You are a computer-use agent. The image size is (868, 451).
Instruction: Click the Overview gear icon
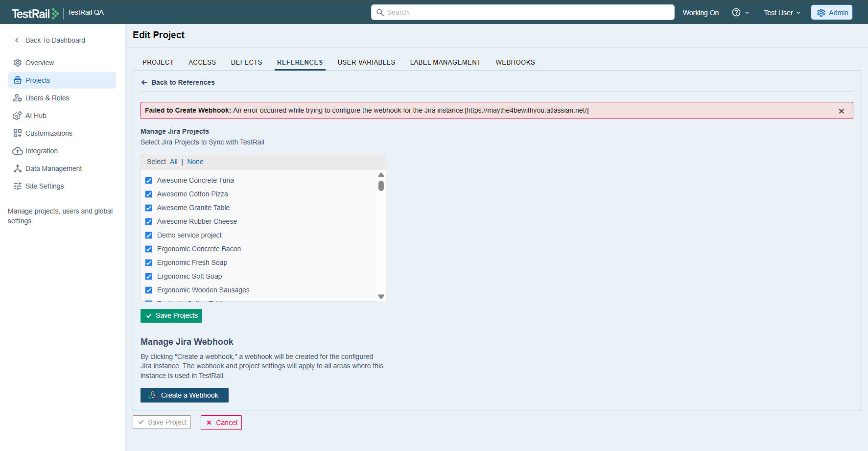coord(18,63)
